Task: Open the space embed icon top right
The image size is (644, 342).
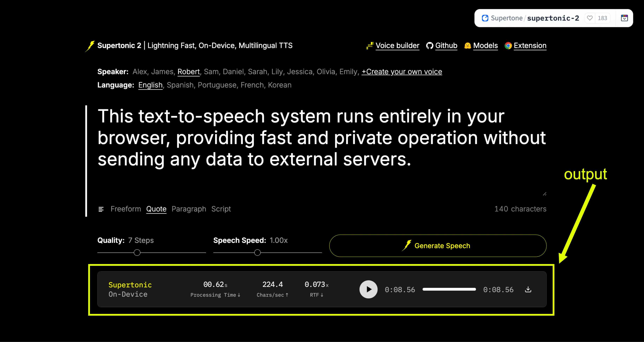Action: click(624, 18)
